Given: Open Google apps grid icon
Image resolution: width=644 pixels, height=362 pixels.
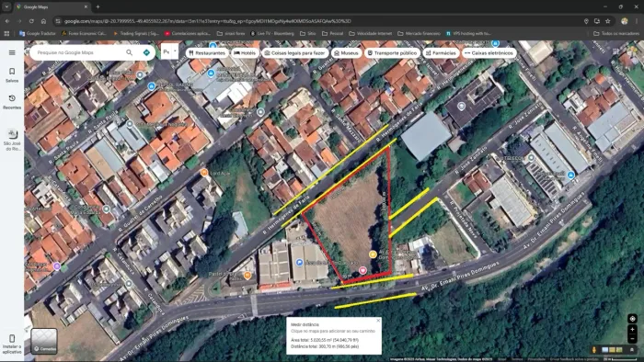Looking at the screenshot, I should pos(615,51).
